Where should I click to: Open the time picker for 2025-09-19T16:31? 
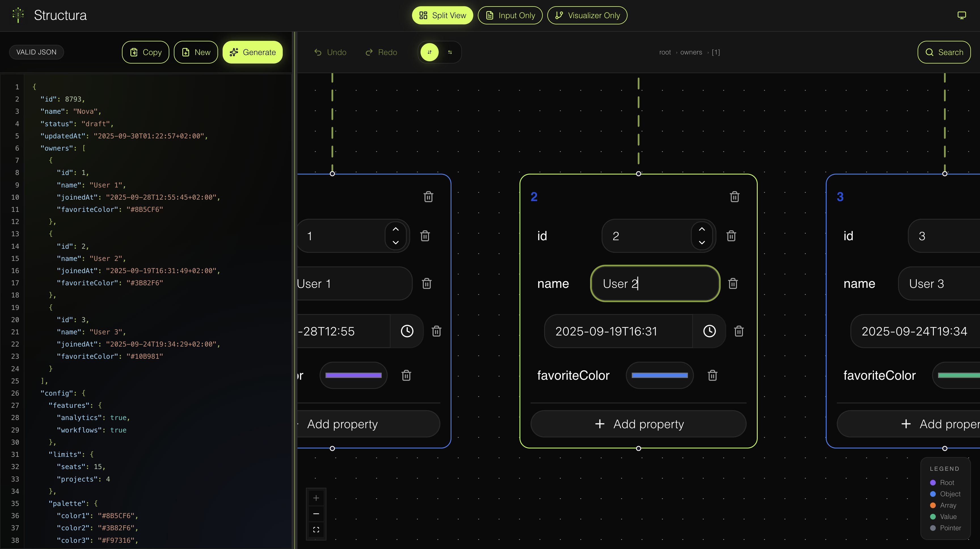pos(709,331)
